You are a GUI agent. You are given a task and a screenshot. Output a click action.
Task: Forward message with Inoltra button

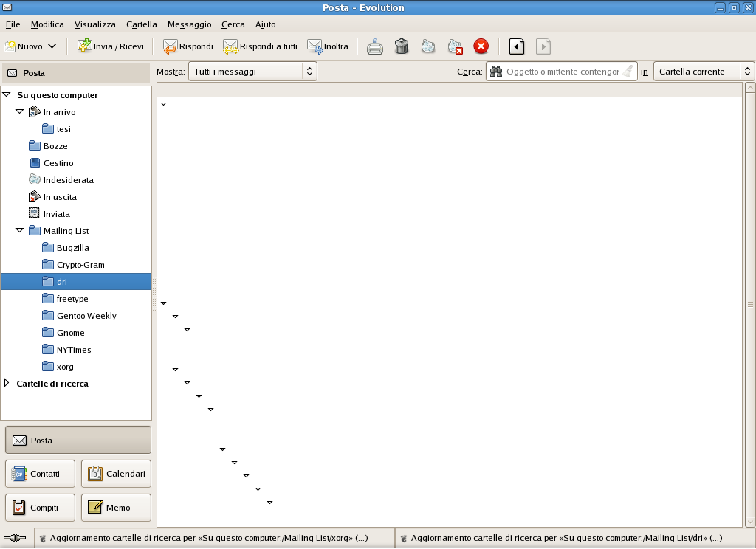328,46
